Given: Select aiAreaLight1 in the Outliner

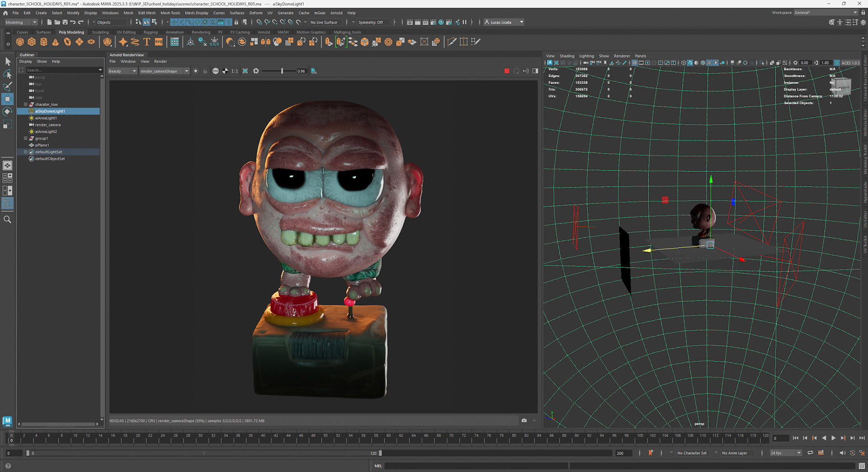Looking at the screenshot, I should pos(46,118).
